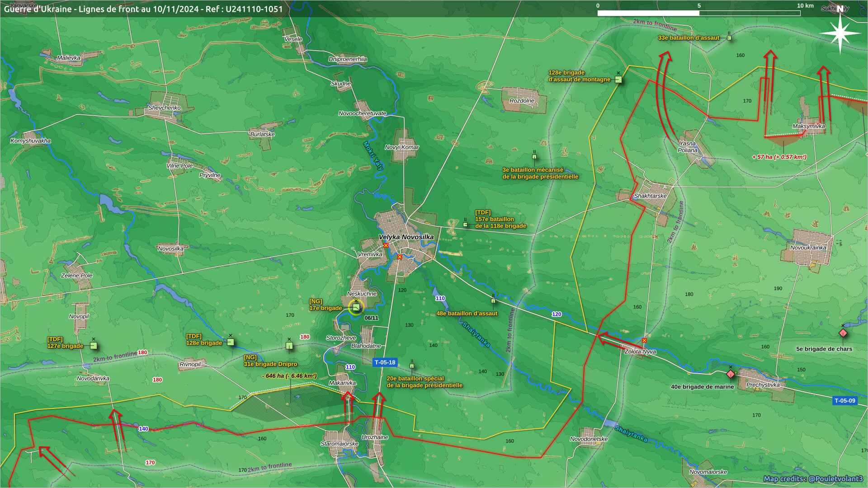Click the distance scale bar

(698, 13)
